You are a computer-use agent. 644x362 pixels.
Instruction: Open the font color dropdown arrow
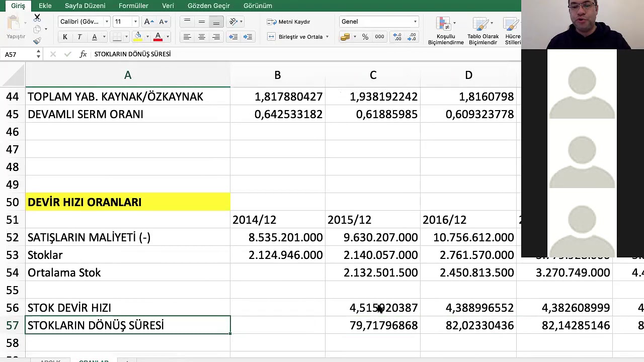click(x=168, y=37)
